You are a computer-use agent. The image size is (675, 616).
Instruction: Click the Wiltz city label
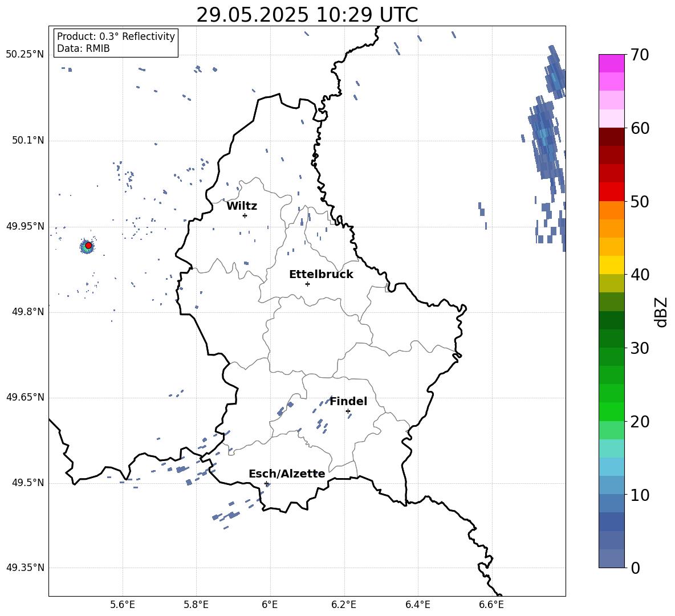coord(242,206)
